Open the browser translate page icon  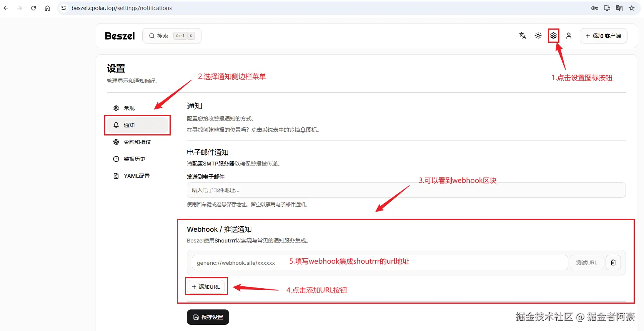click(x=619, y=8)
